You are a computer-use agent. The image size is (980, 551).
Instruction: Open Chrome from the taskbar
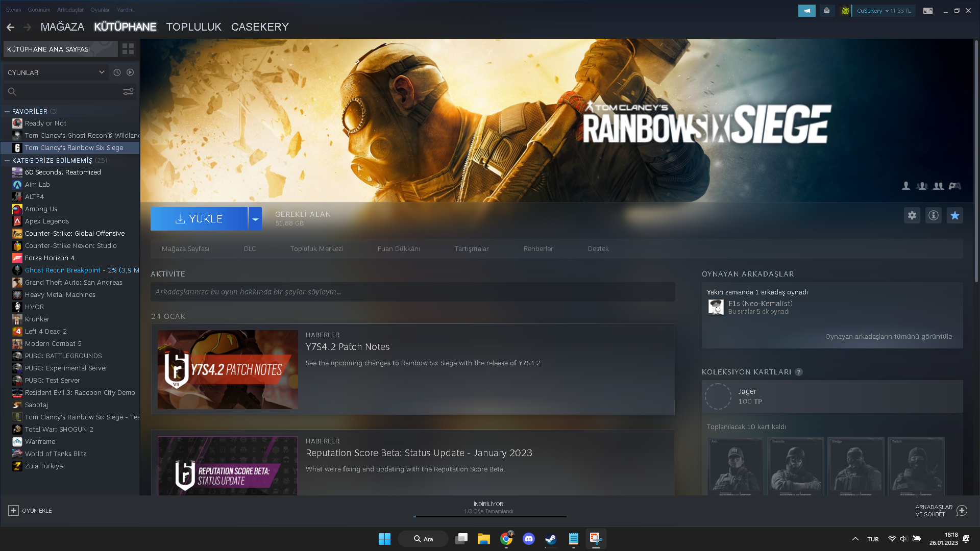506,539
